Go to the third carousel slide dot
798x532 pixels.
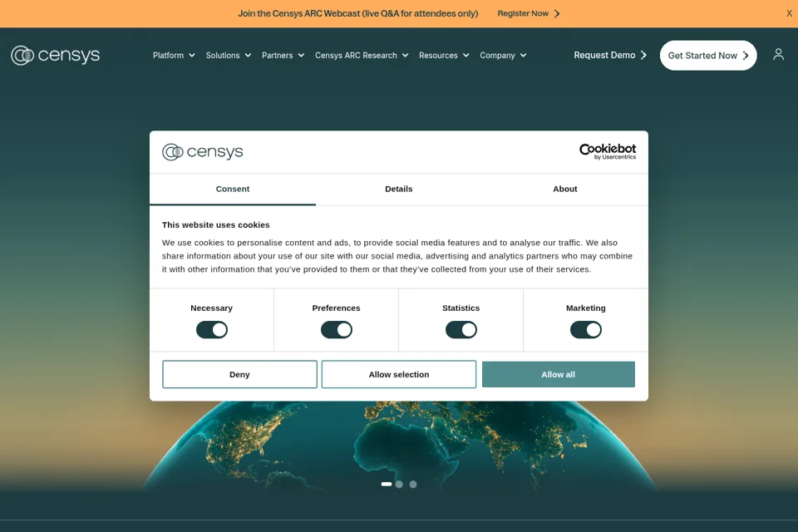[x=413, y=484]
